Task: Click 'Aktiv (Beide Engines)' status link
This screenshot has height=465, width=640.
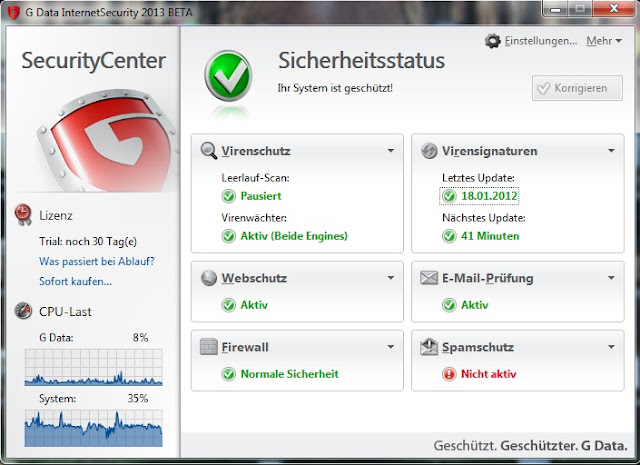Action: point(294,236)
